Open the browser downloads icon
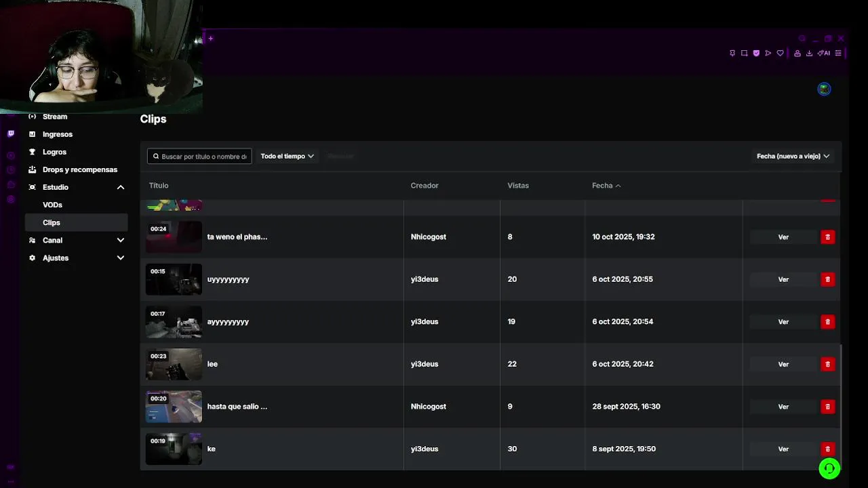 pyautogui.click(x=809, y=54)
